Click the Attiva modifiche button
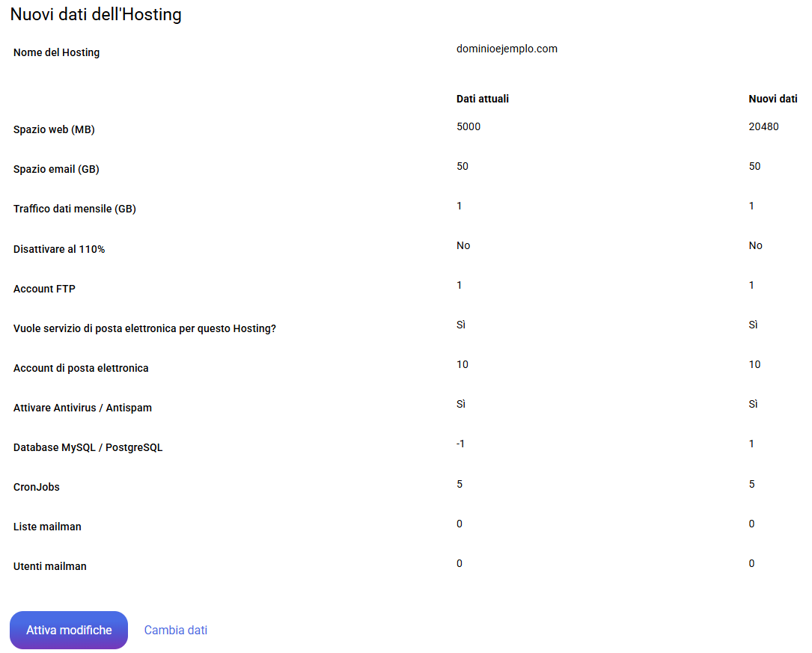 click(69, 630)
